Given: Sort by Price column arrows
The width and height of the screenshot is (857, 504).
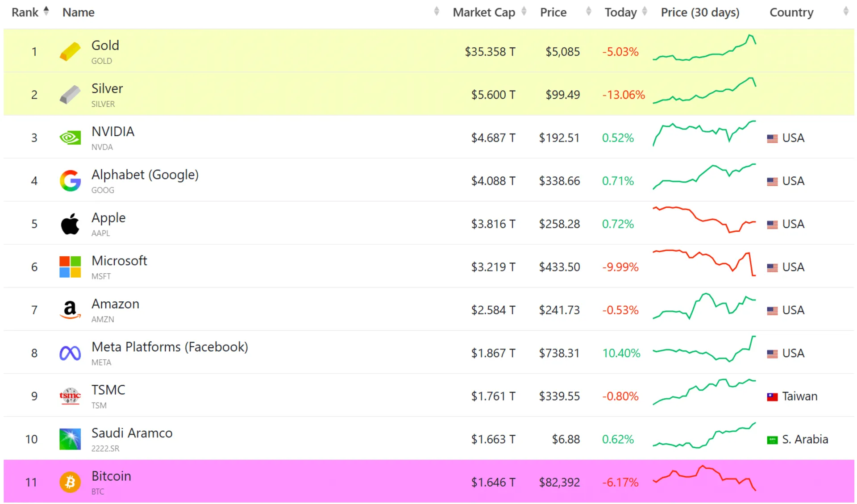Looking at the screenshot, I should pyautogui.click(x=588, y=12).
